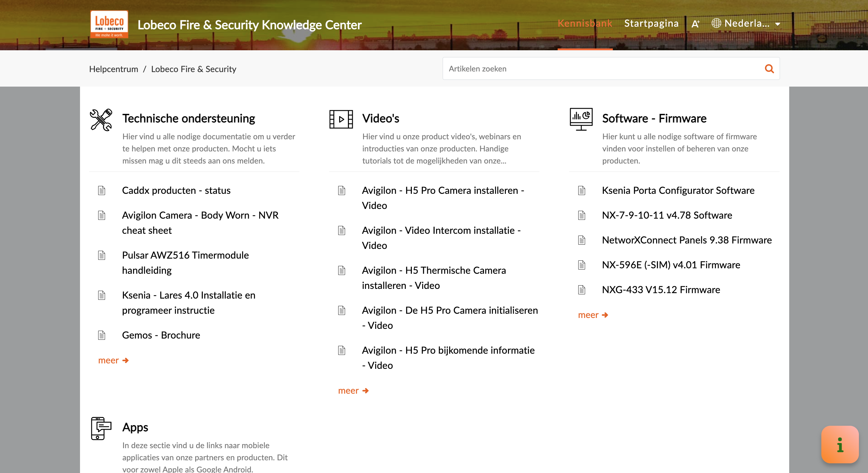Open Lobeco Fire & Security breadcrumb link
The width and height of the screenshot is (868, 473).
[194, 69]
